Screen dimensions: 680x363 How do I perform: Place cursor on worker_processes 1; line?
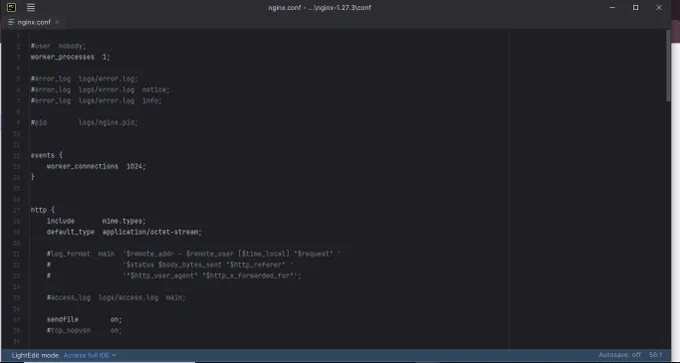tap(70, 57)
